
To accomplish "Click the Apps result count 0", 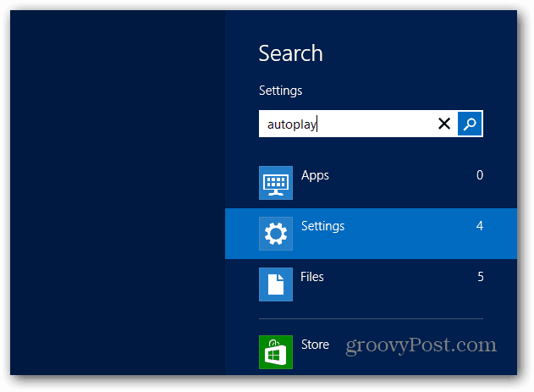I will pos(480,175).
